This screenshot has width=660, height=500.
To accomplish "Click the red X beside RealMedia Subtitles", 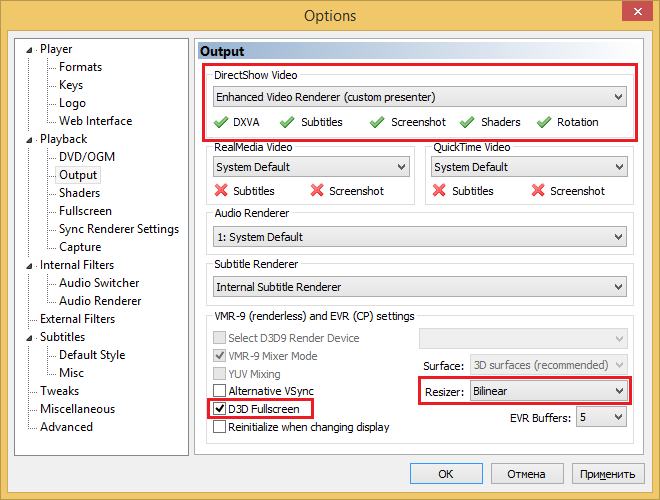I will pos(222,190).
